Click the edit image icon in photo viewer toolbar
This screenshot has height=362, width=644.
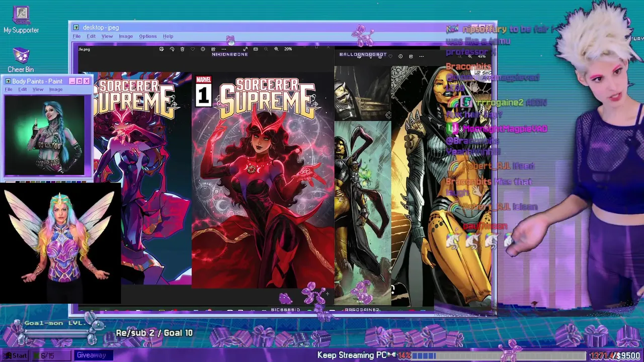coord(162,49)
